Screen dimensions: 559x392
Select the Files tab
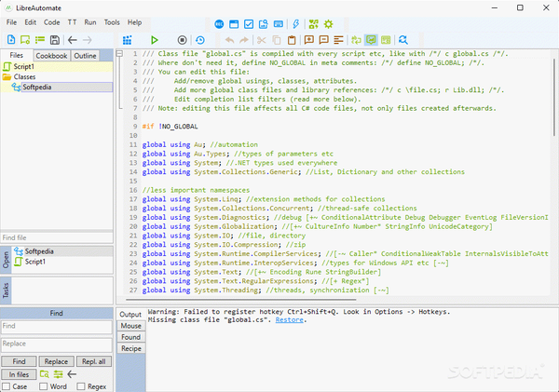(17, 55)
